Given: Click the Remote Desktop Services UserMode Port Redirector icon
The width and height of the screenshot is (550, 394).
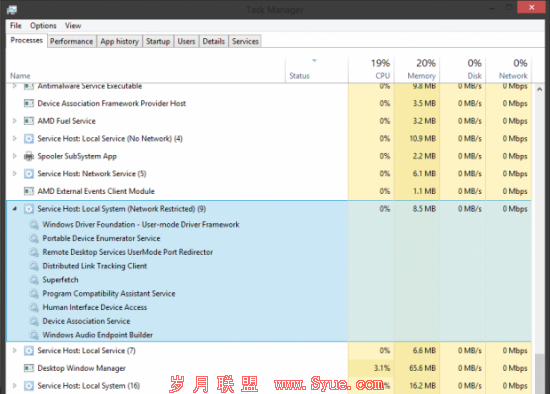Looking at the screenshot, I should click(x=34, y=252).
